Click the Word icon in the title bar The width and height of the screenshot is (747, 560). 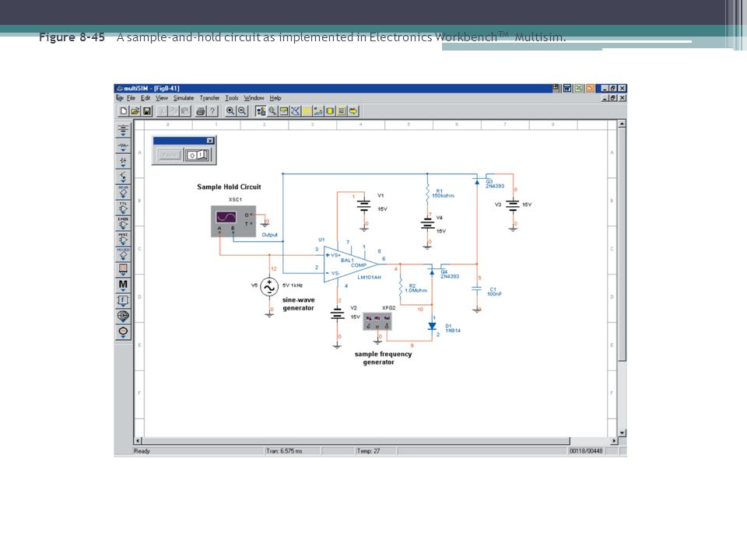pyautogui.click(x=567, y=88)
